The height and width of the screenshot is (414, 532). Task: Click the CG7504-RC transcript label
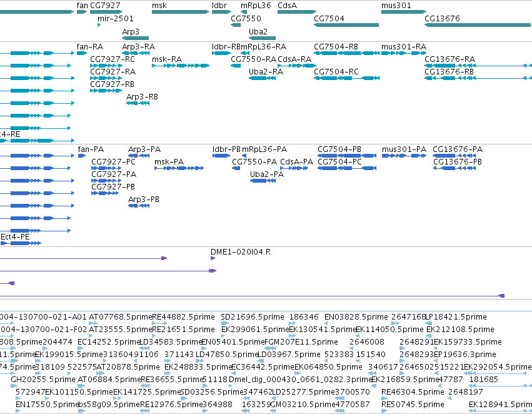click(x=336, y=71)
